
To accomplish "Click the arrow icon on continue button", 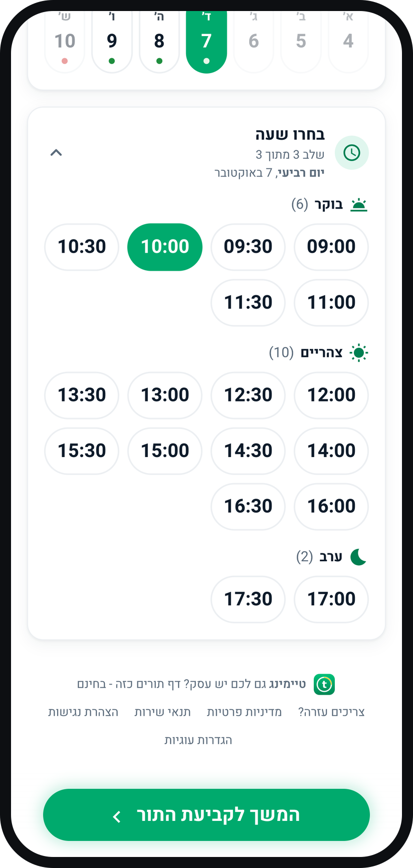I will point(117,817).
